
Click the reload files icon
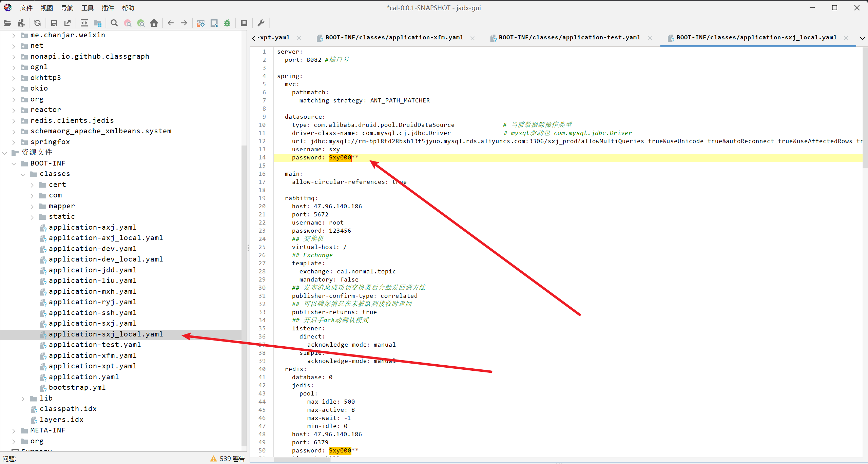point(38,23)
